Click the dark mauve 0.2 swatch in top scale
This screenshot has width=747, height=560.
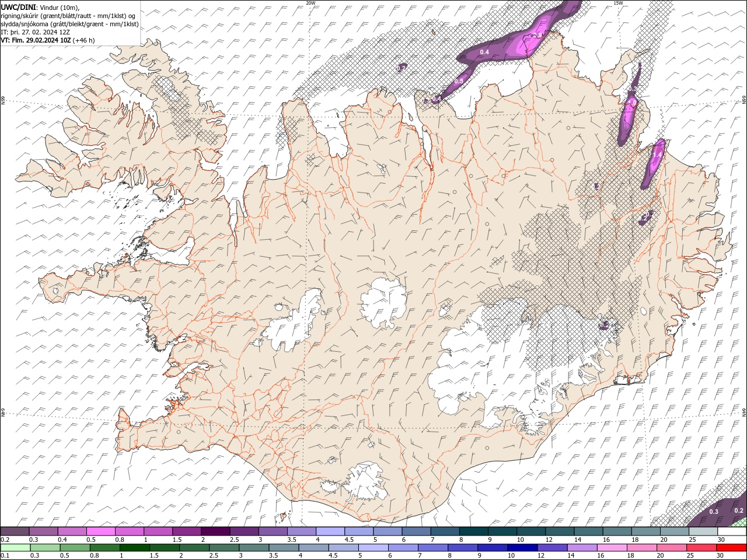(15, 531)
